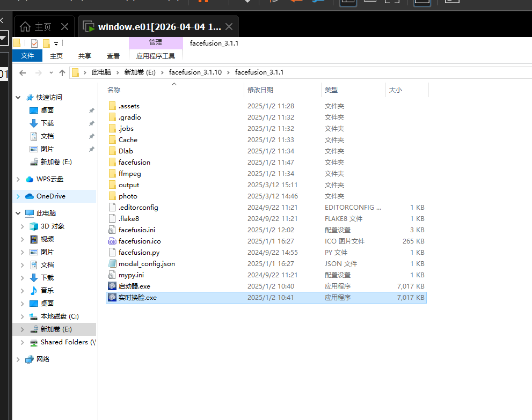The image size is (532, 420).
Task: Select 3D 对象 under 此电脑
Action: click(53, 226)
